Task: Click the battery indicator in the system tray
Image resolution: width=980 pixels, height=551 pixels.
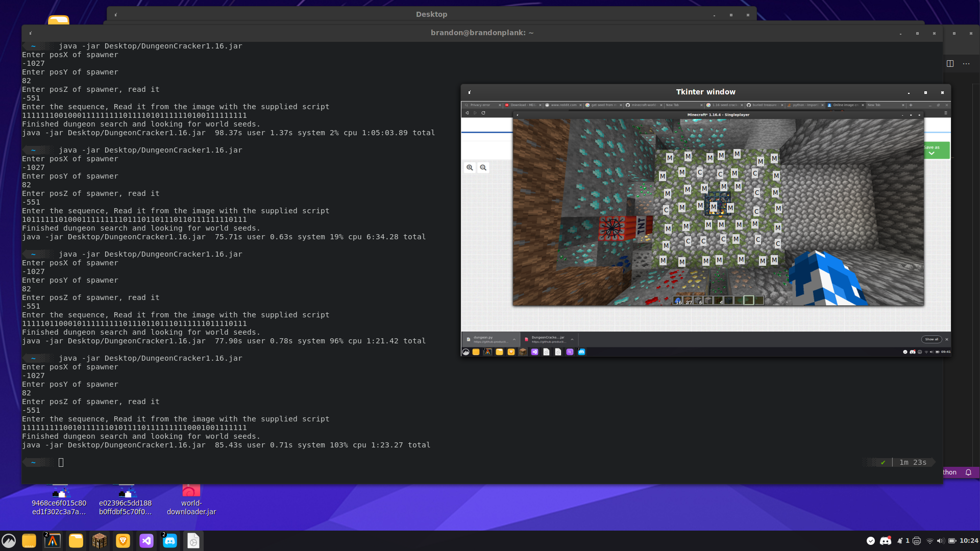Action: (952, 541)
